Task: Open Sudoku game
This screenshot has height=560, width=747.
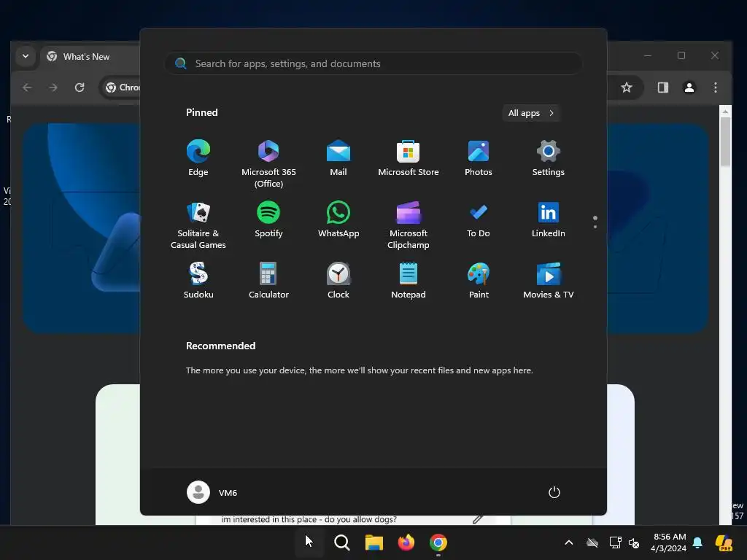Action: pyautogui.click(x=198, y=281)
